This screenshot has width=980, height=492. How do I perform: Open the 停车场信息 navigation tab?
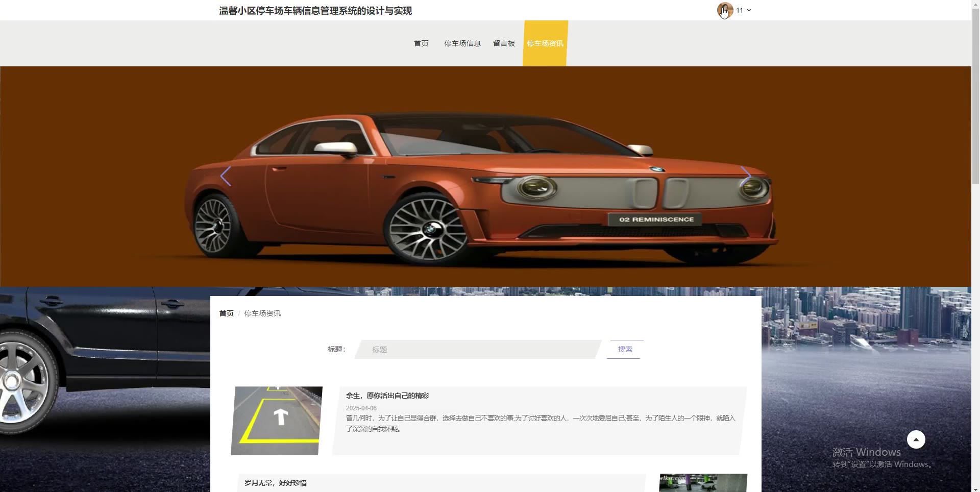(x=462, y=43)
